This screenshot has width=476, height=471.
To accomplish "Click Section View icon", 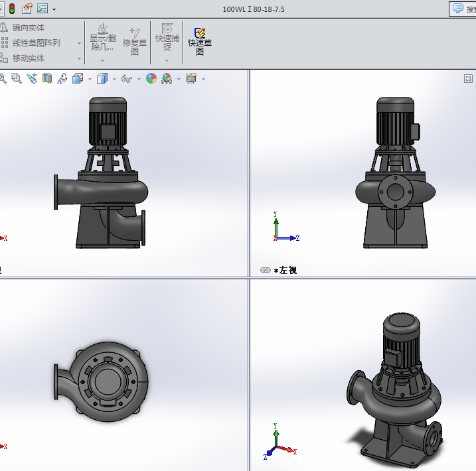I will click(47, 78).
